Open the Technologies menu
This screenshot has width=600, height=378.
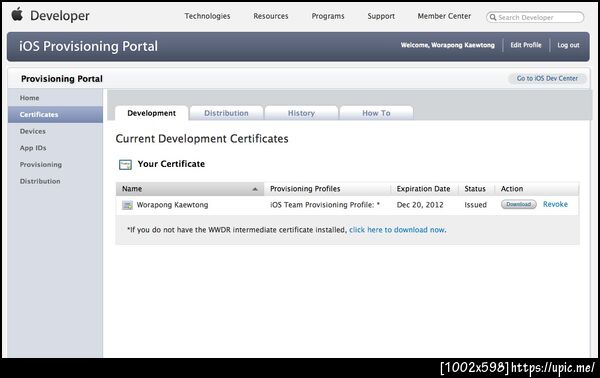207,16
